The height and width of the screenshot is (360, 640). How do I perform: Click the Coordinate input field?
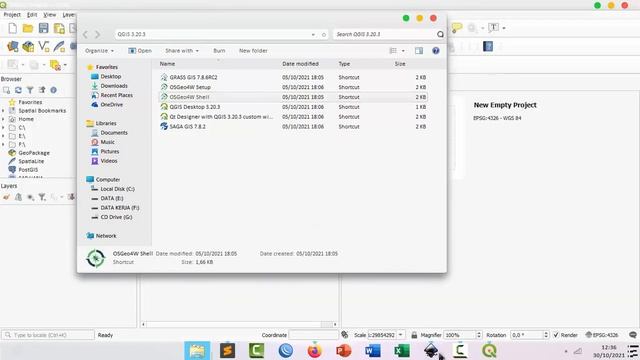point(313,335)
